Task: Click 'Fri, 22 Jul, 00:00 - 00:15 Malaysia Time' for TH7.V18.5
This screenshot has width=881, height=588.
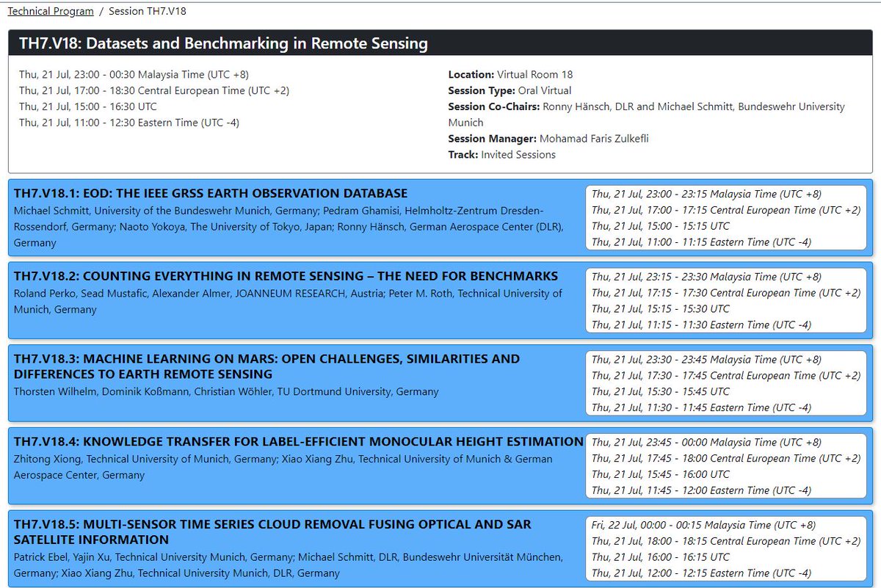Action: 703,526
